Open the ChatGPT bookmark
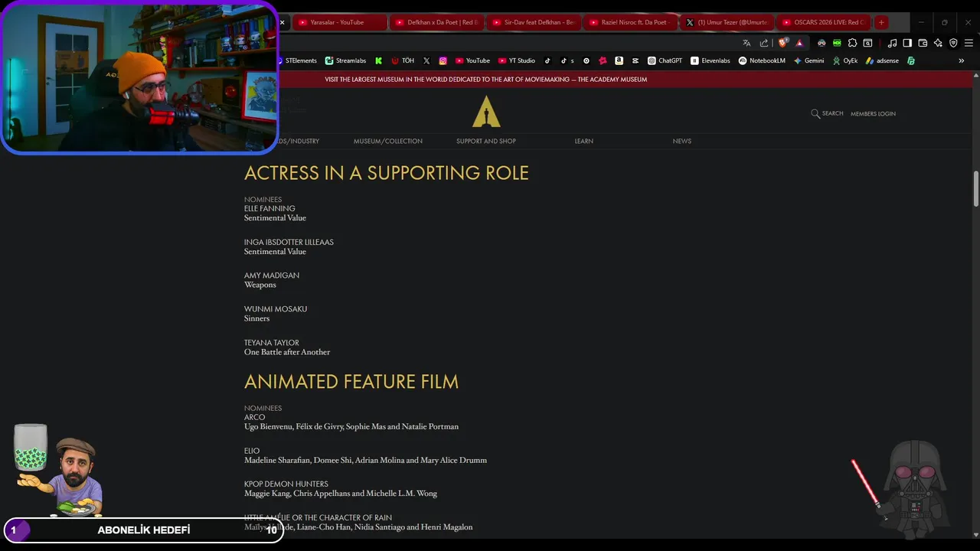 (x=665, y=60)
